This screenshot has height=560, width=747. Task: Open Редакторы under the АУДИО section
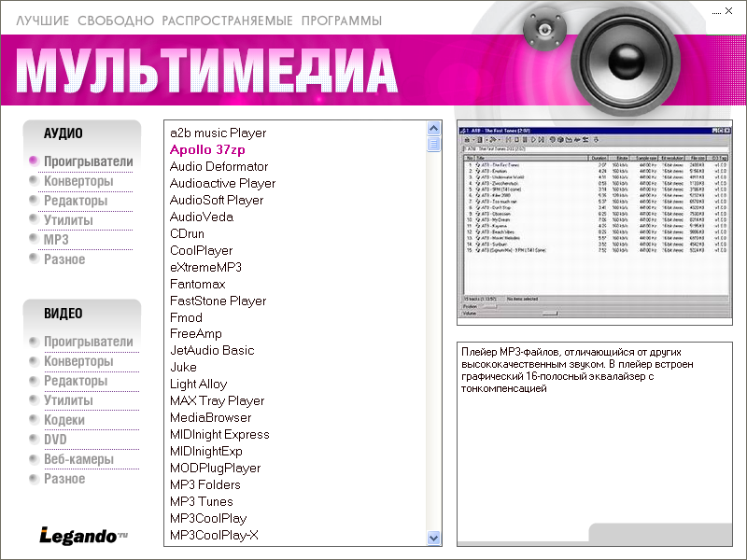click(x=76, y=201)
